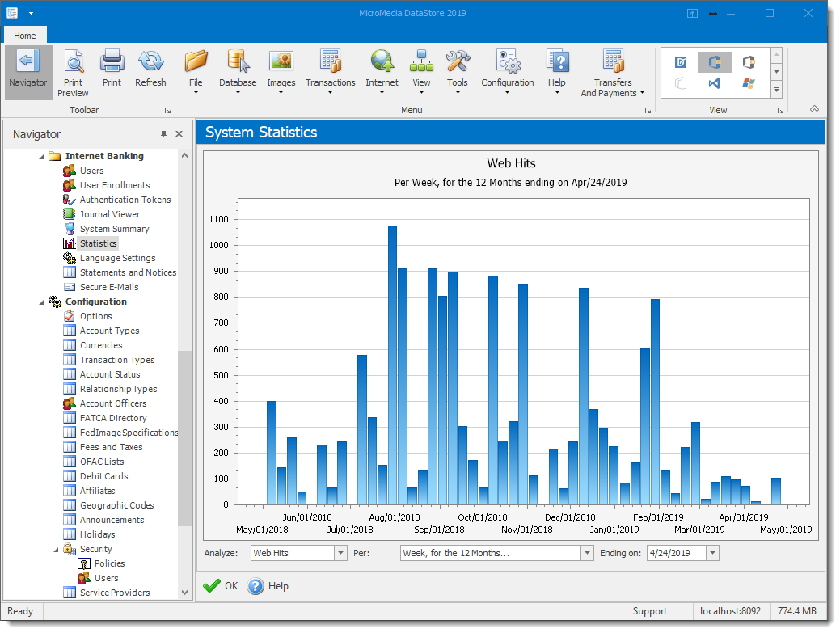Open Currencies in Navigator
The width and height of the screenshot is (840, 633).
point(101,345)
